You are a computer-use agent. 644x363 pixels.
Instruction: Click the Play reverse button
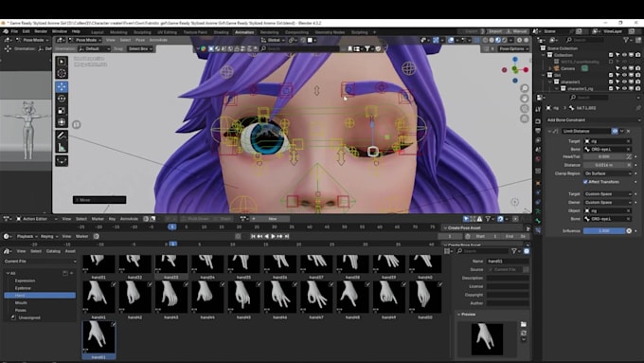266,236
